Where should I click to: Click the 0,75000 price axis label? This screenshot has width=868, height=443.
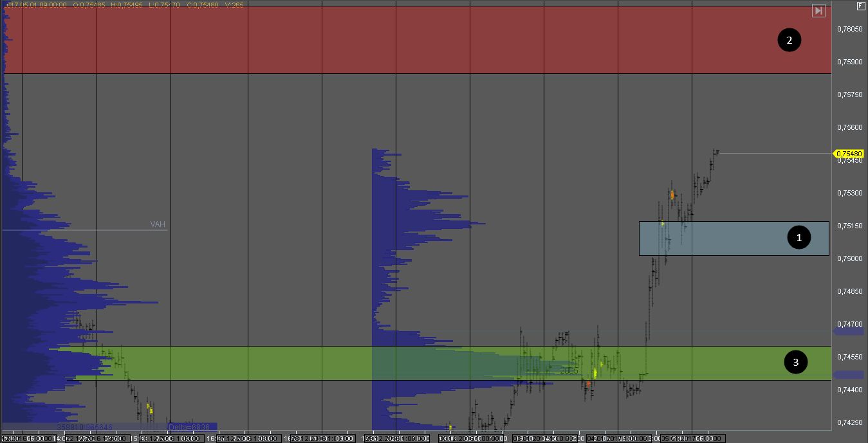[849, 258]
